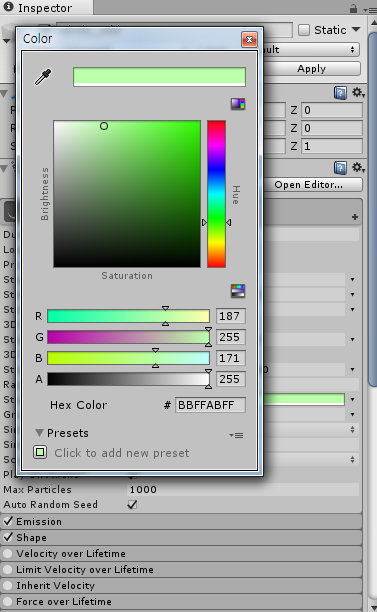The height and width of the screenshot is (612, 377).
Task: Enable the Limit Velocity over Lifetime module
Action: (7, 569)
